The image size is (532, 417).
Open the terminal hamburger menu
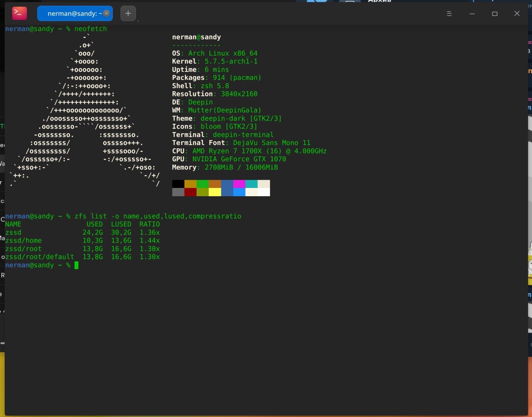coord(449,14)
